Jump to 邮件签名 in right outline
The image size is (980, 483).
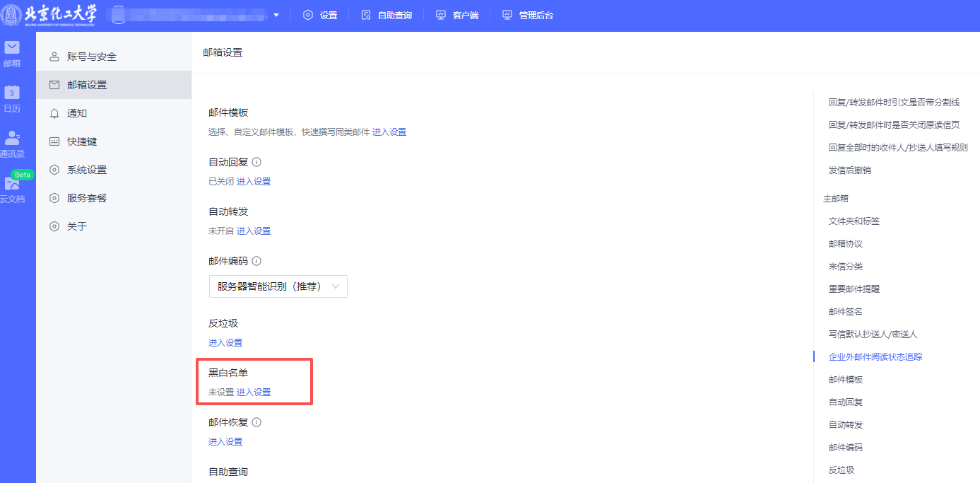tap(845, 311)
